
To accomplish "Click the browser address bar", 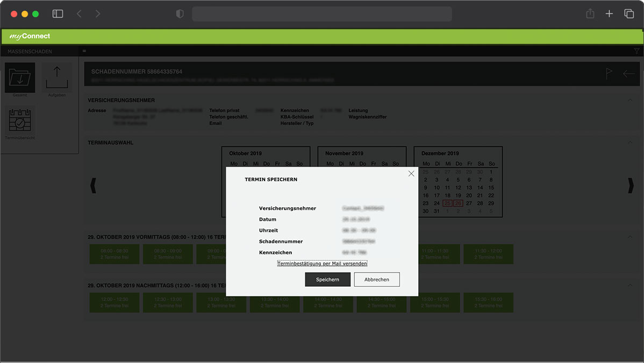I will pyautogui.click(x=321, y=14).
